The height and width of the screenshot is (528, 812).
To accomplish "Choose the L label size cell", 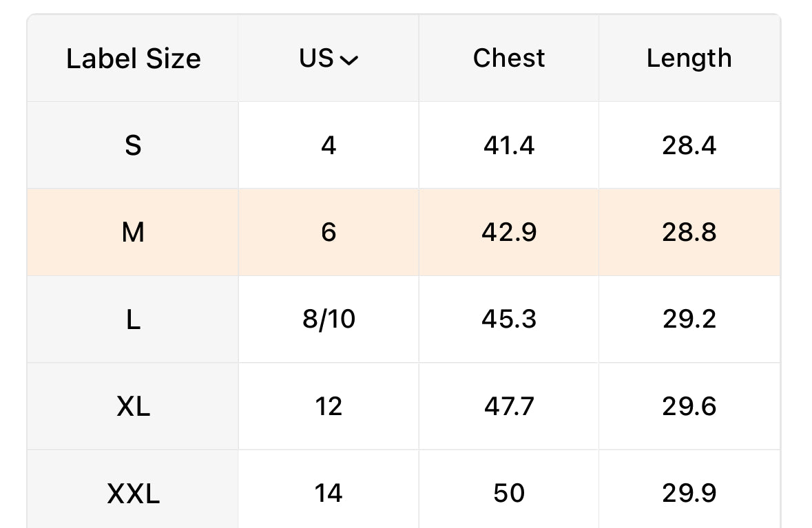I will 133,319.
